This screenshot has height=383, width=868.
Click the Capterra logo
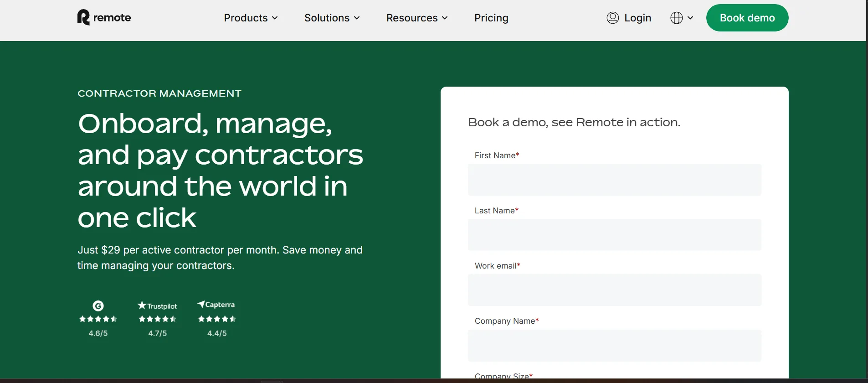click(216, 305)
